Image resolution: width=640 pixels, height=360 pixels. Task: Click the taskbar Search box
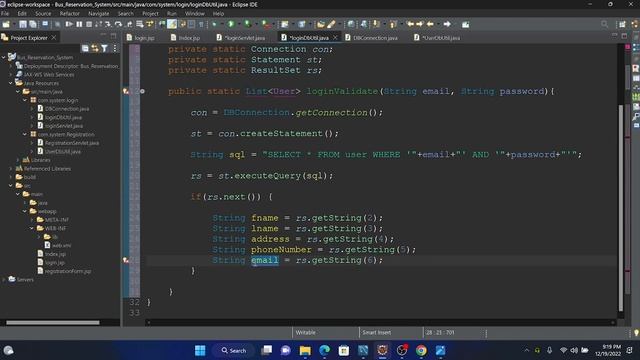point(234,350)
